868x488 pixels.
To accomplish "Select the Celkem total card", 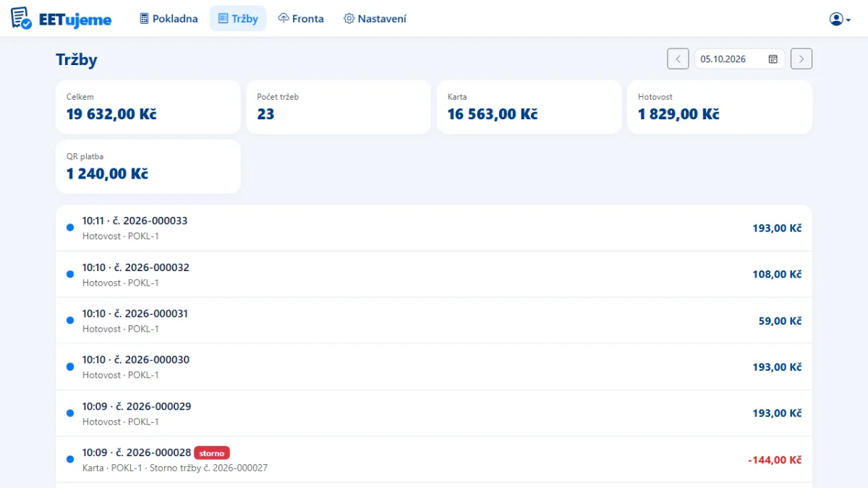I will [148, 107].
